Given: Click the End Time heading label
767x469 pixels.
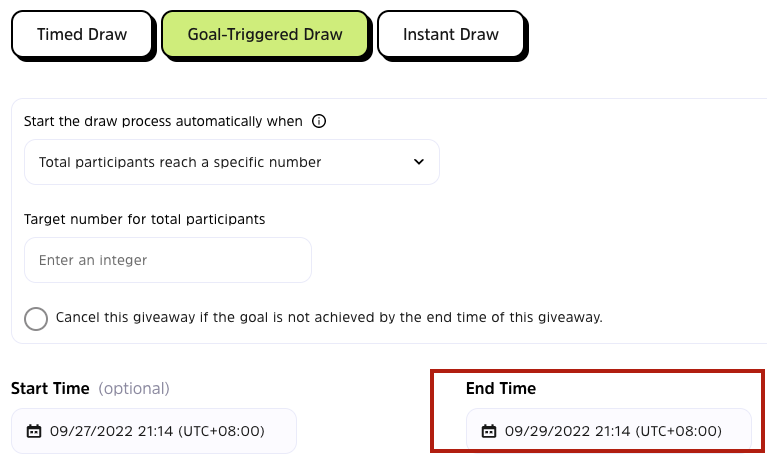Looking at the screenshot, I should (x=501, y=388).
